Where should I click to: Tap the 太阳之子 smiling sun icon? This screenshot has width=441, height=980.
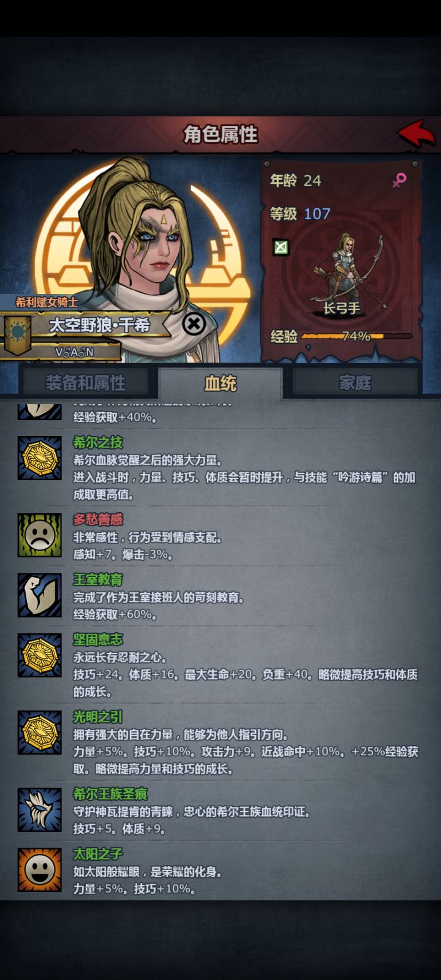click(x=39, y=869)
